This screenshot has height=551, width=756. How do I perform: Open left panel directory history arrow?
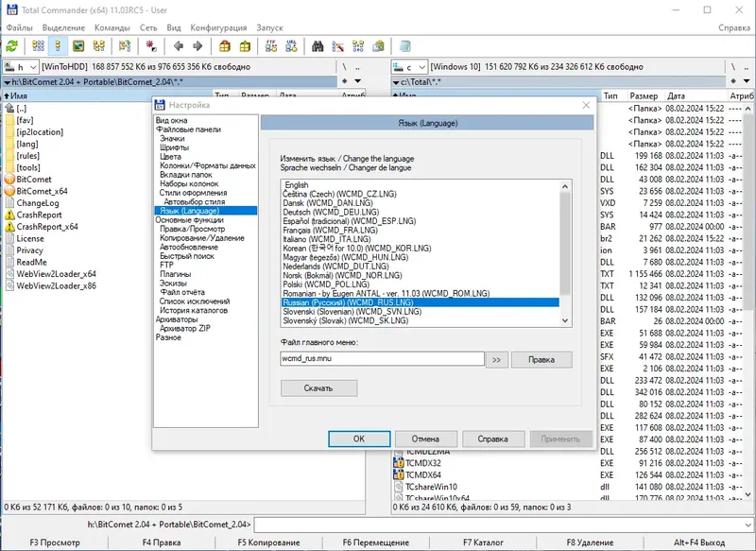(358, 81)
